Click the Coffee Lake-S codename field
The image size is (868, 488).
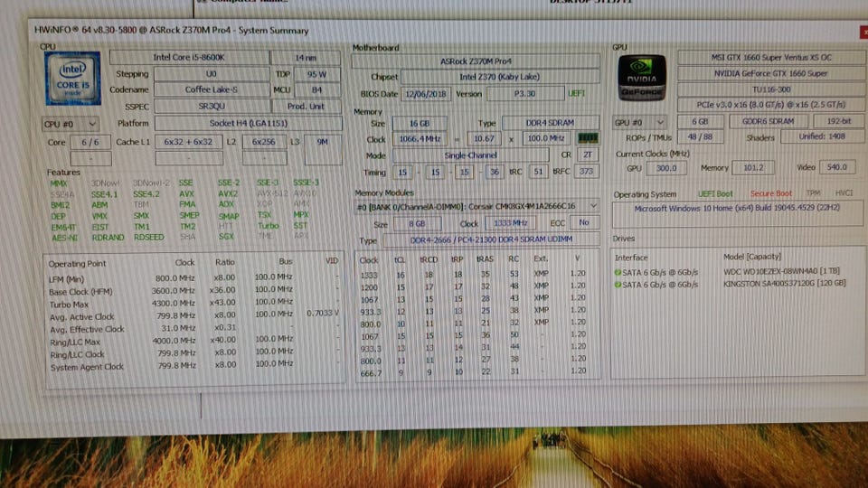[x=212, y=89]
